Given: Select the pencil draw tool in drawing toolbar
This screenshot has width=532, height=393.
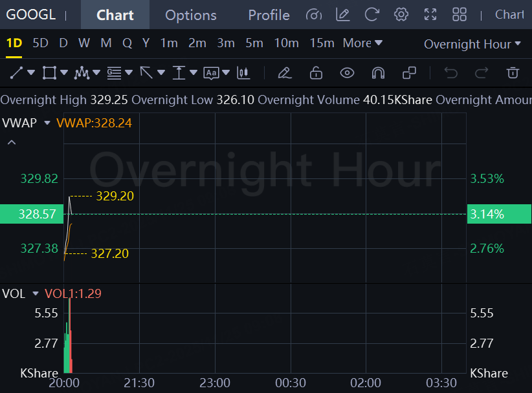Looking at the screenshot, I should (284, 73).
